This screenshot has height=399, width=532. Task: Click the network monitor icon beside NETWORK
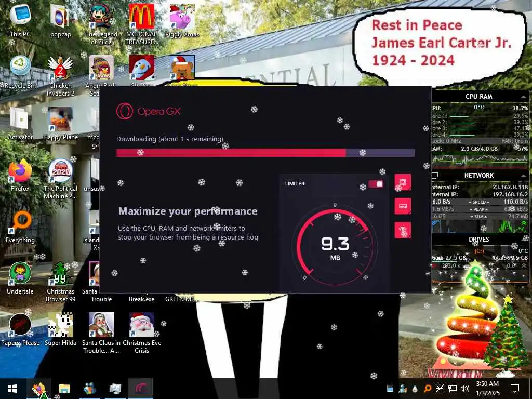point(435,176)
